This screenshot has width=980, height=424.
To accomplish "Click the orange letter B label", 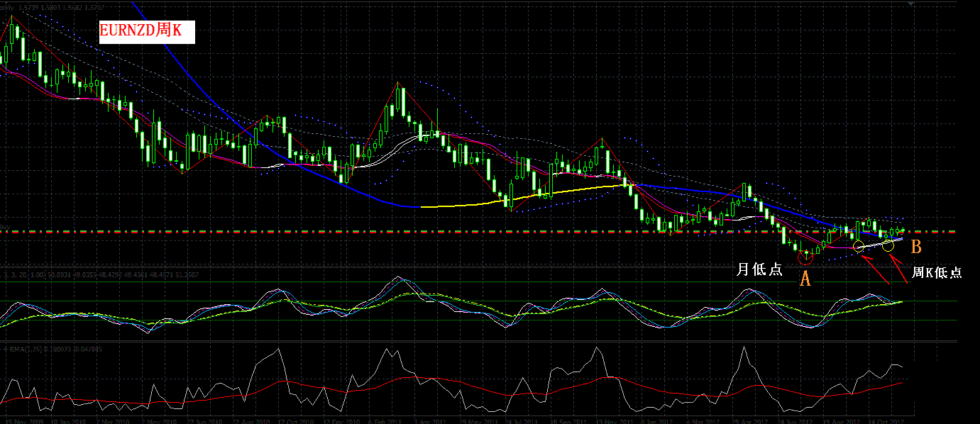I will [916, 247].
